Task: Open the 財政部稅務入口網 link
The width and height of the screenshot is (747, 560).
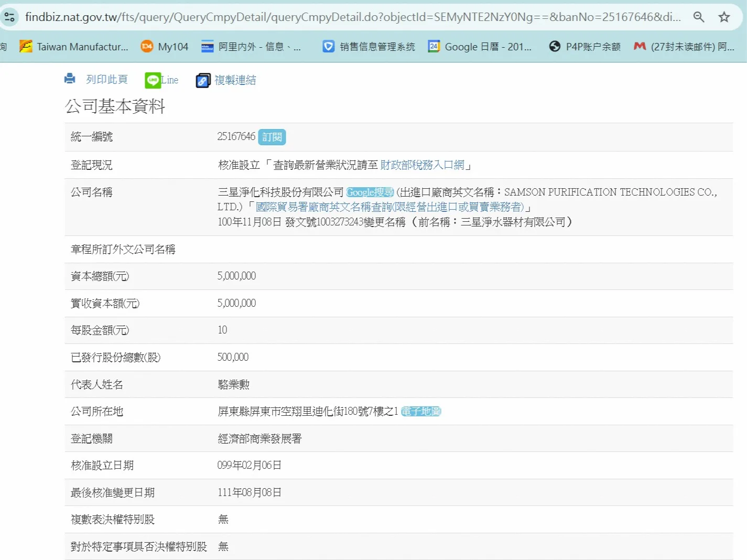Action: click(x=422, y=165)
